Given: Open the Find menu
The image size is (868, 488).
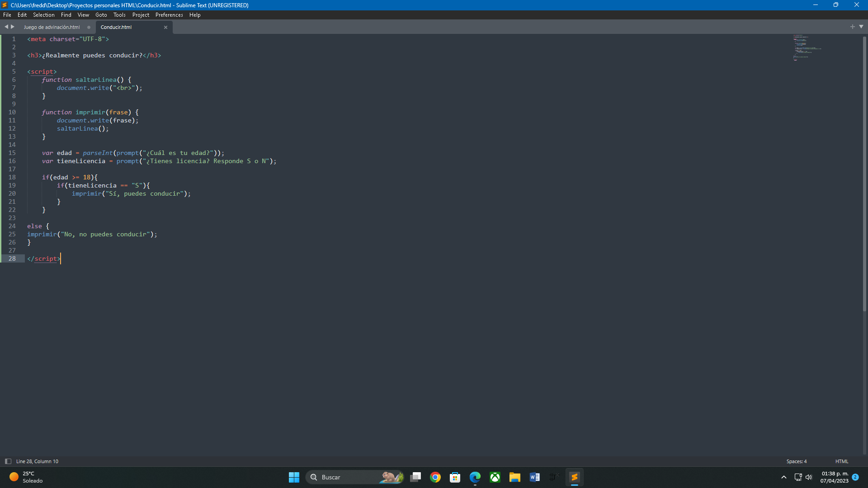Looking at the screenshot, I should click(x=66, y=15).
